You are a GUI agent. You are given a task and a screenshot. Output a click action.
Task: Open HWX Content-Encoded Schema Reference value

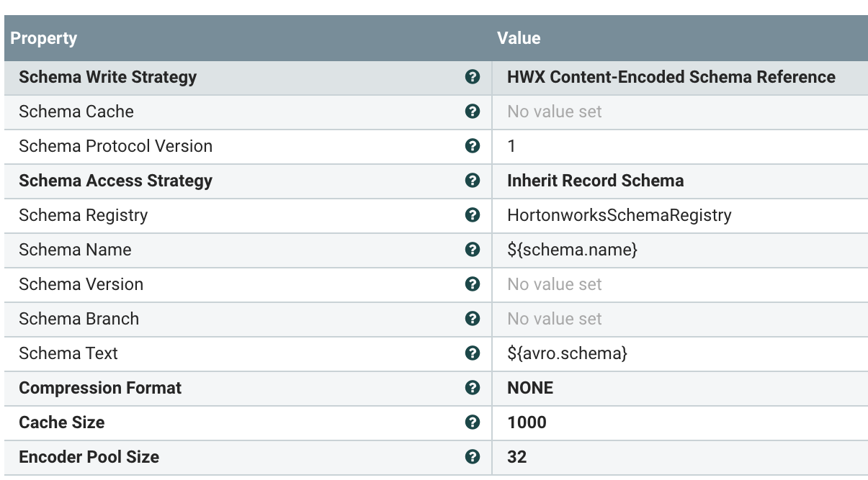671,77
